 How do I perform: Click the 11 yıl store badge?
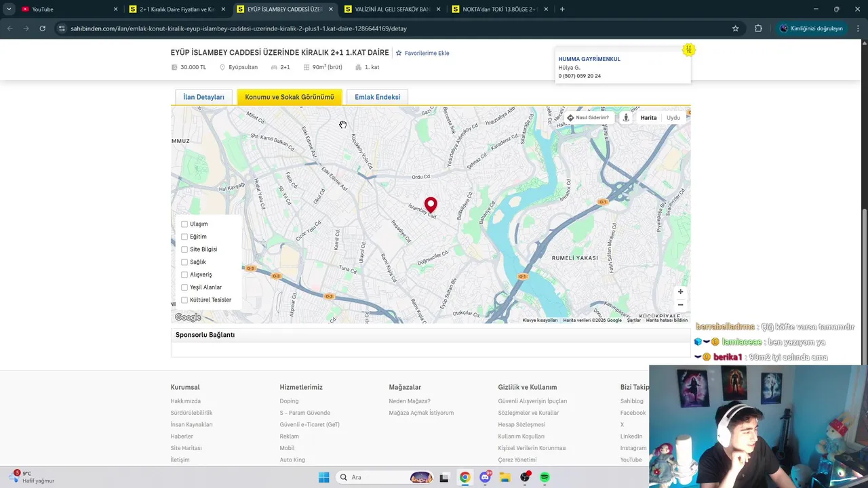click(x=688, y=49)
